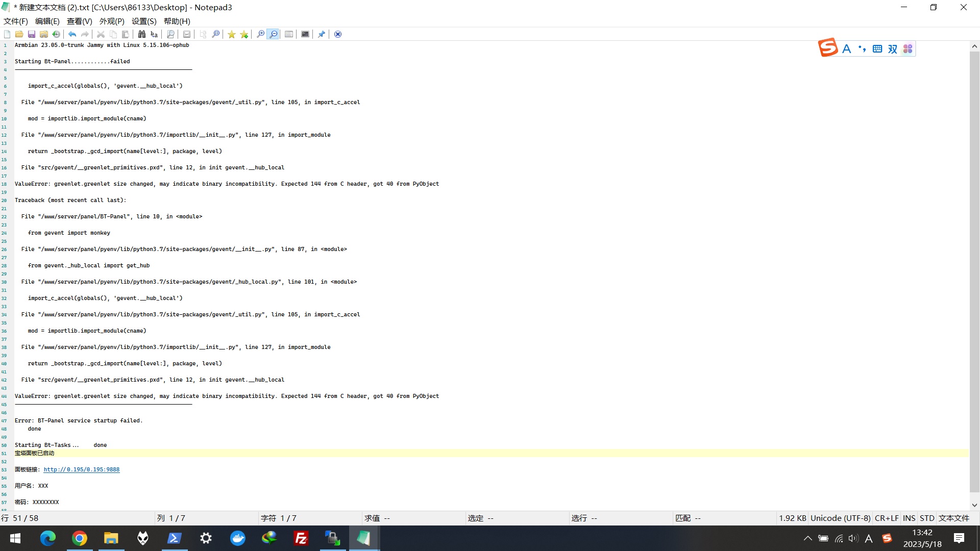Zoom in using the plus magnifier
980x551 pixels.
(260, 34)
